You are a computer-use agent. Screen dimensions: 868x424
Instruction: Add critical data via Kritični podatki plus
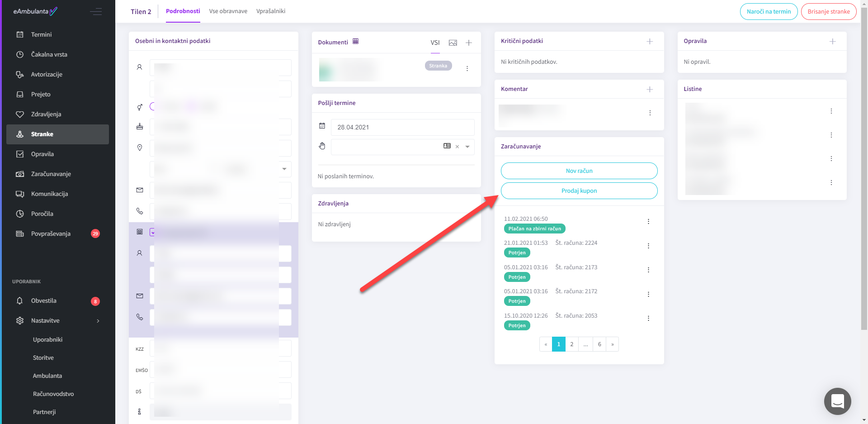tap(650, 42)
